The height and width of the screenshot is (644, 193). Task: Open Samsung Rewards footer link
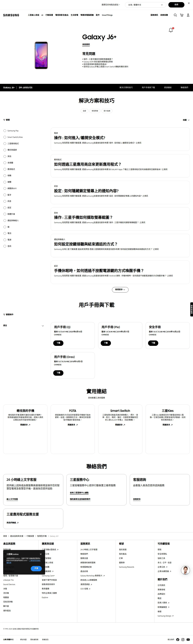pos(126,567)
